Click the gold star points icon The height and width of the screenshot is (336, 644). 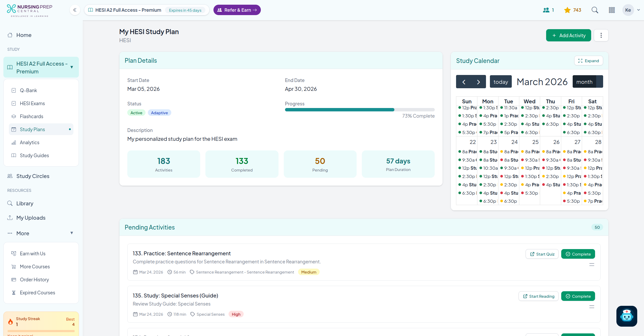pyautogui.click(x=567, y=10)
